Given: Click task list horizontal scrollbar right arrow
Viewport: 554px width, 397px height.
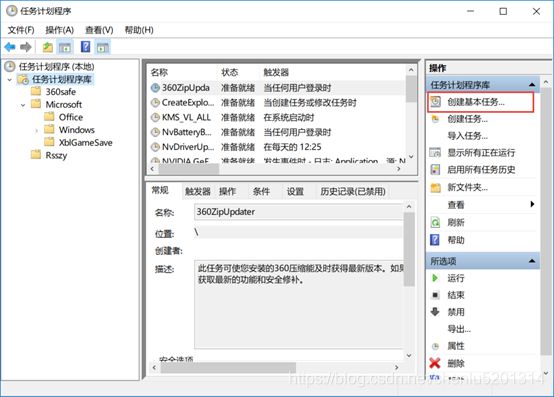Looking at the screenshot, I should [399, 169].
